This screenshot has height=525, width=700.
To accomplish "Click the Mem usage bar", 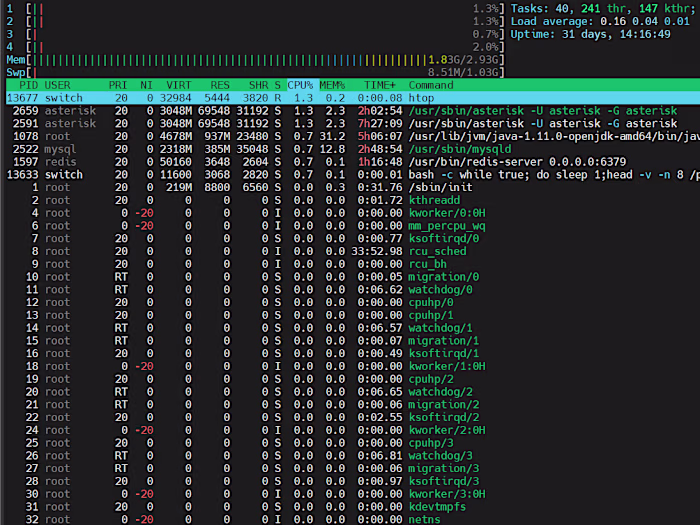I will point(255,60).
